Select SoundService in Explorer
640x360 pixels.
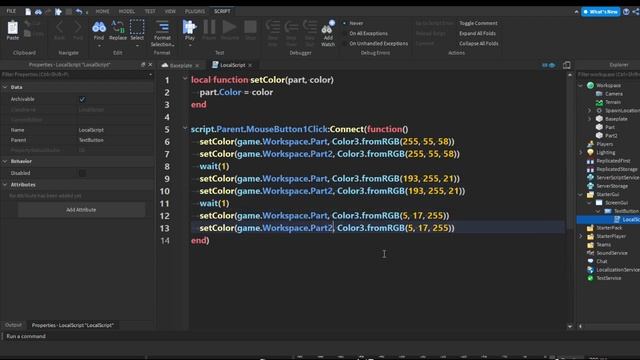611,253
